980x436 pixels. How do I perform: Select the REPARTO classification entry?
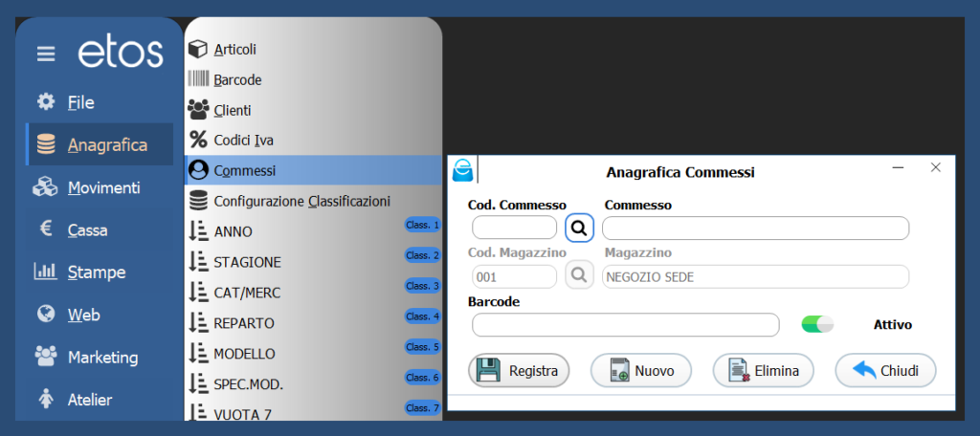[313, 323]
